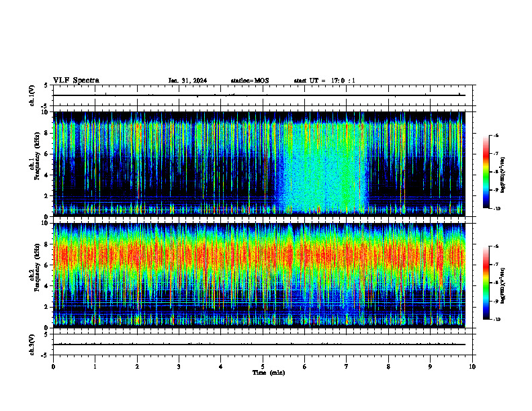Click the ch.1 colorbar log(PSD) unit label
Screen dimensions: 532x411
coord(503,175)
